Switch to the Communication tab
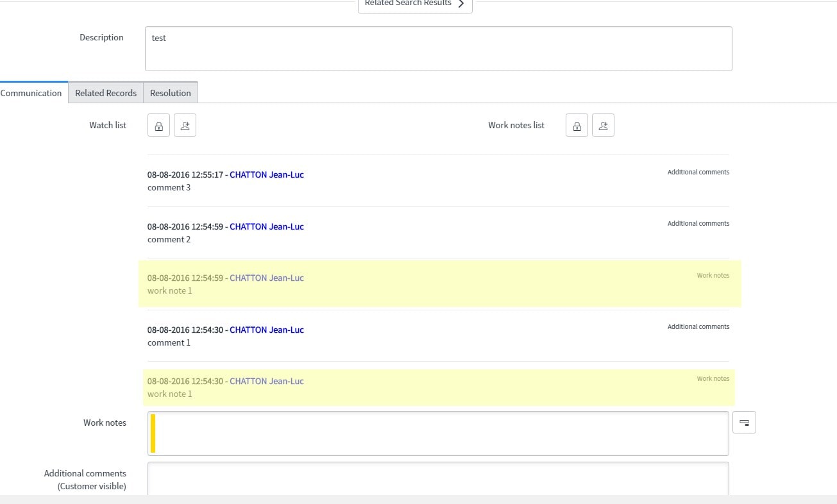837x504 pixels. coord(31,93)
